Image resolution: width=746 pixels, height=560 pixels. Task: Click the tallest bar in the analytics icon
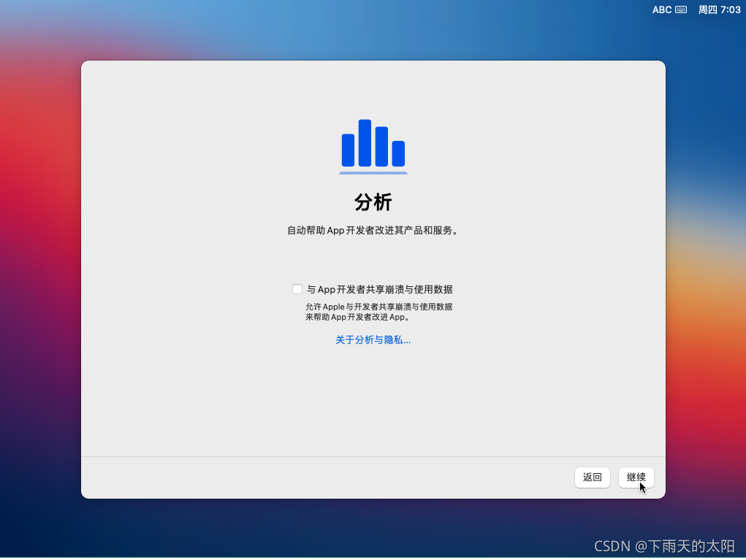(x=365, y=142)
